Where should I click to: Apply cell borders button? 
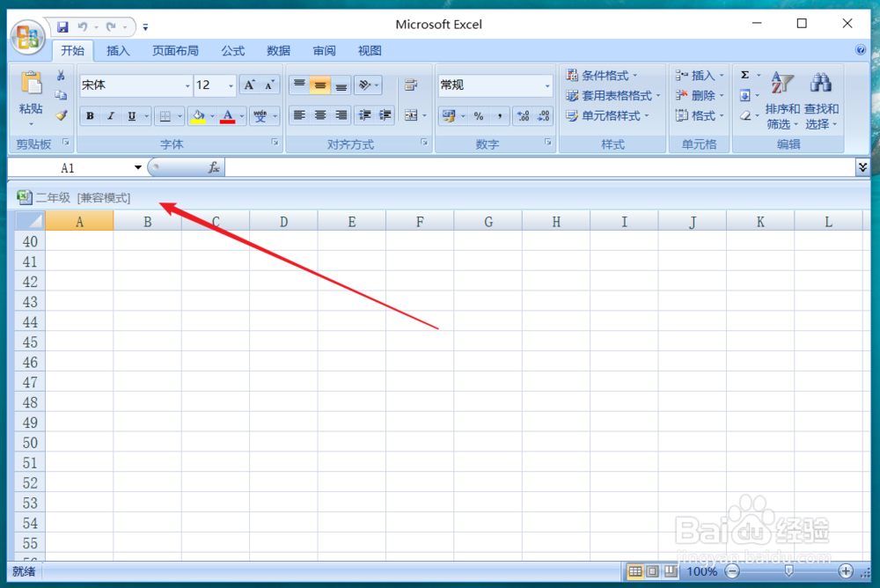click(165, 116)
